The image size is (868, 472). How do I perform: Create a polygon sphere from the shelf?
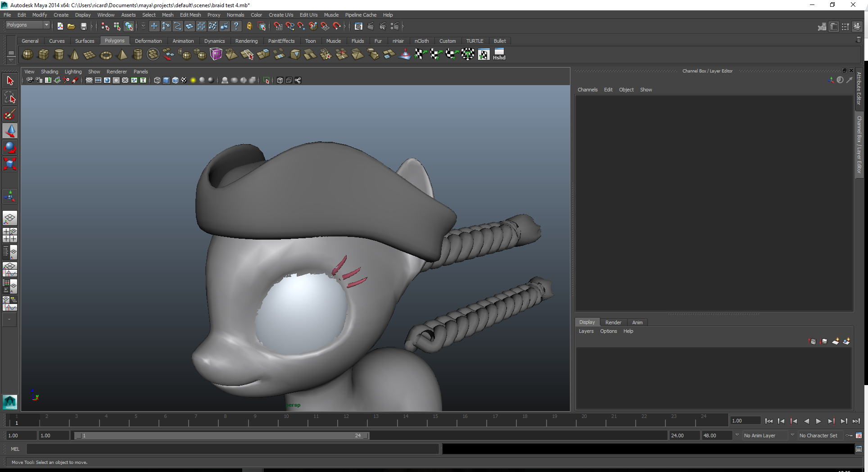pyautogui.click(x=27, y=55)
